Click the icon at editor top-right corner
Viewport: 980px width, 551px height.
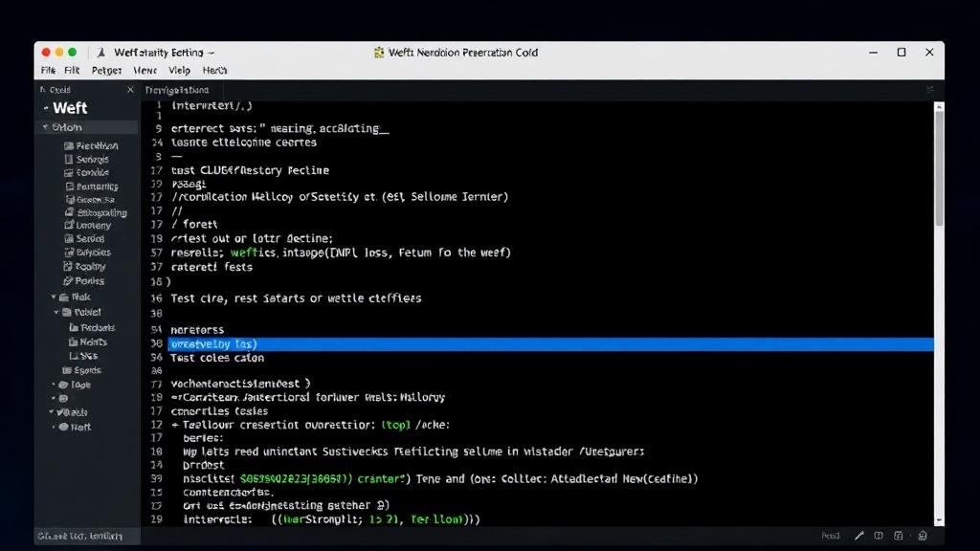click(930, 90)
